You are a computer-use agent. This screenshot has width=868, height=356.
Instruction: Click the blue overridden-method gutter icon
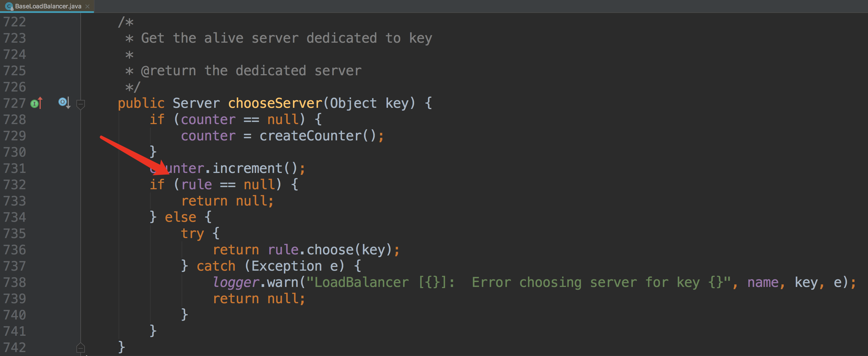[63, 102]
